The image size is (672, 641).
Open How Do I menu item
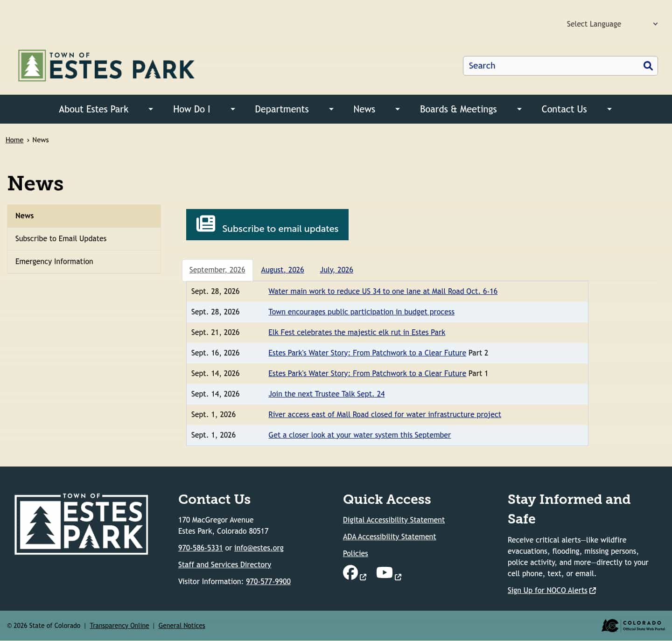point(192,109)
